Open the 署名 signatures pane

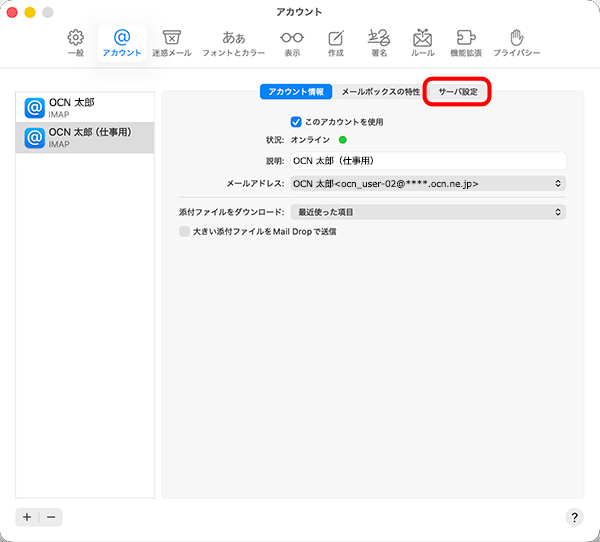(x=379, y=42)
